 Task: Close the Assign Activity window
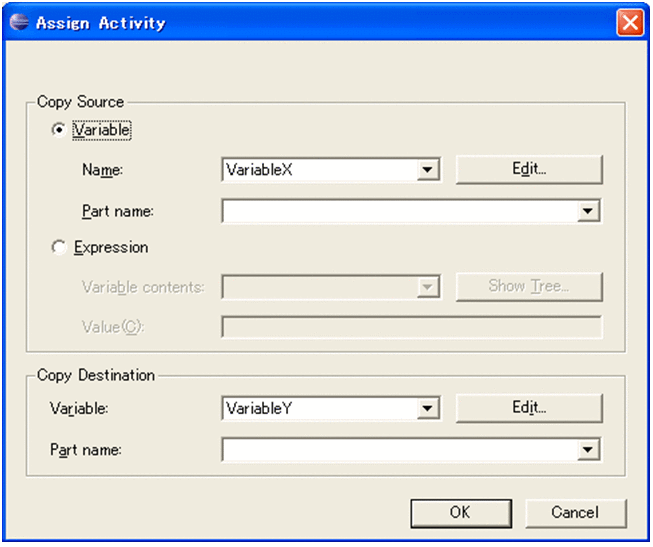(x=630, y=22)
